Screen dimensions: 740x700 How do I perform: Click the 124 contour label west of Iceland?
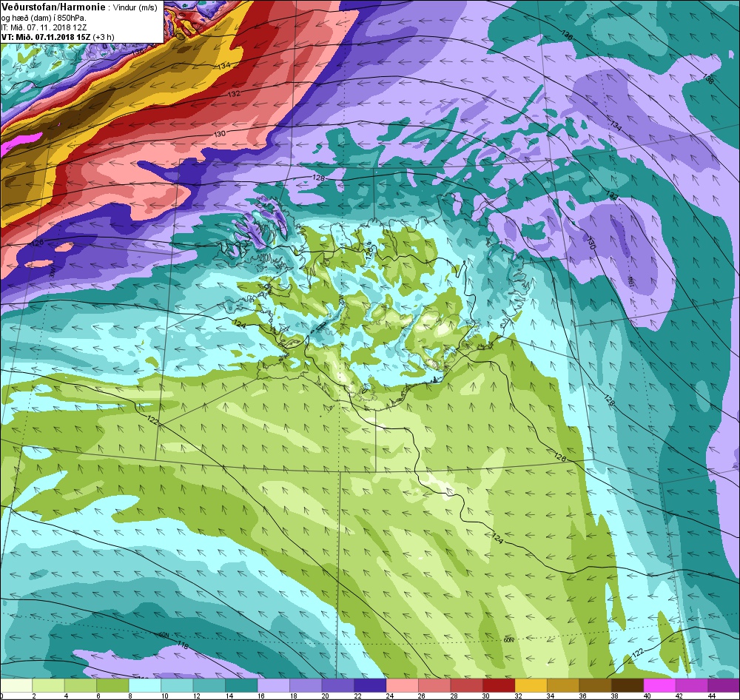240,324
